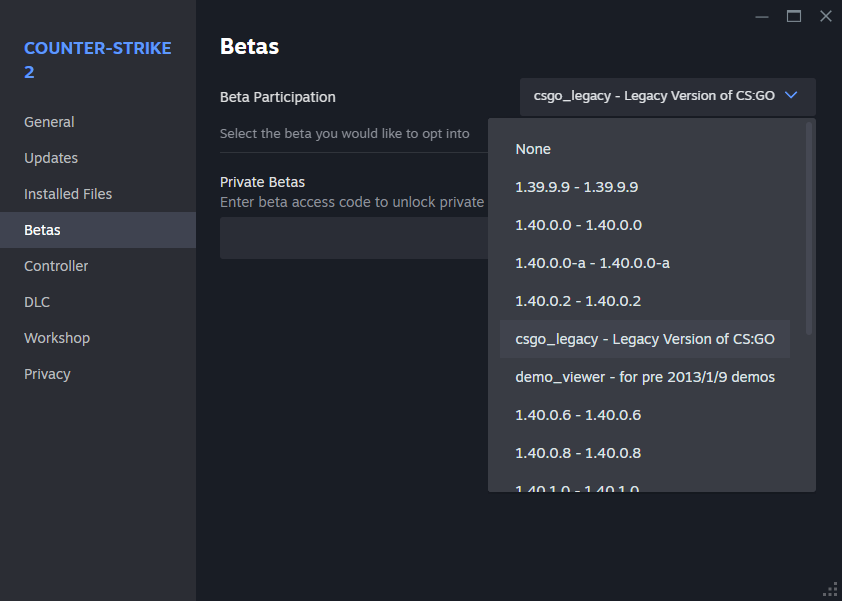Select beta 1.40.0.6 - 1.40.0.6

(x=644, y=415)
